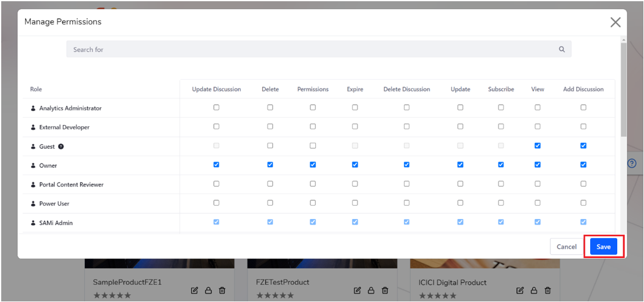The image size is (644, 302).
Task: Click the Subscribe column header
Action: click(501, 89)
